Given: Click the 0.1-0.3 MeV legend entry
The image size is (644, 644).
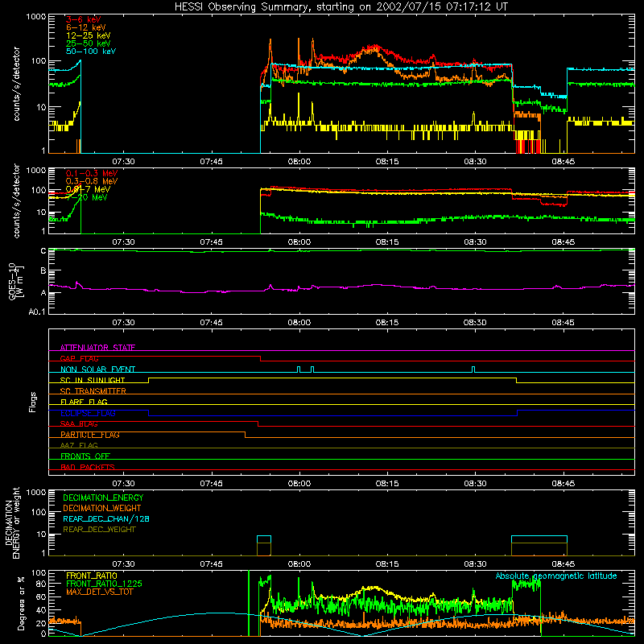Looking at the screenshot, I should pos(92,173).
